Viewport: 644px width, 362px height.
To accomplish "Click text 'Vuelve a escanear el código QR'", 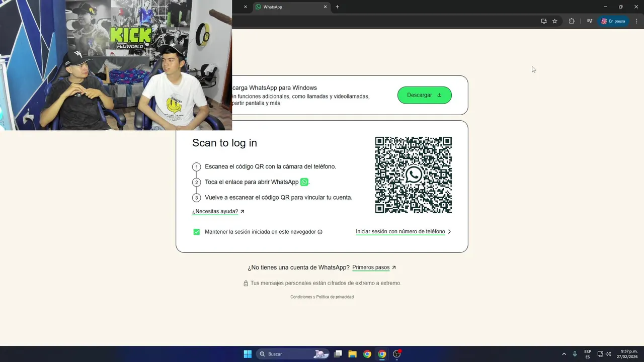I will click(278, 198).
